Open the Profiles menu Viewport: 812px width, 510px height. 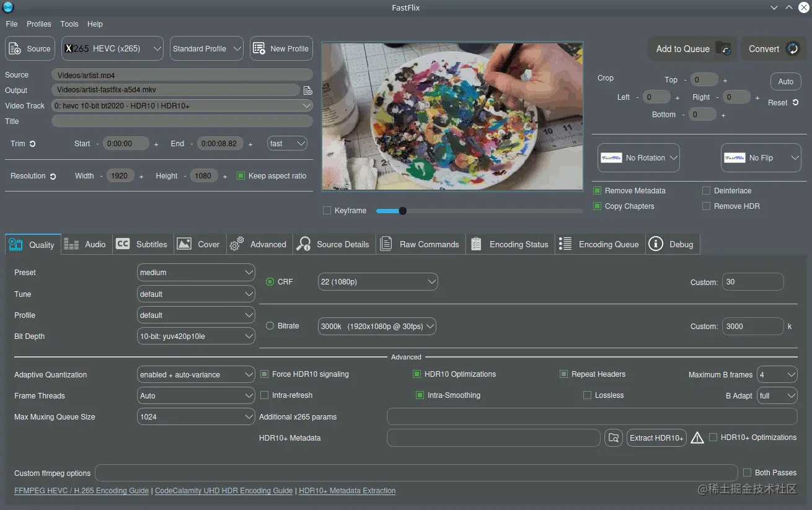pyautogui.click(x=38, y=24)
